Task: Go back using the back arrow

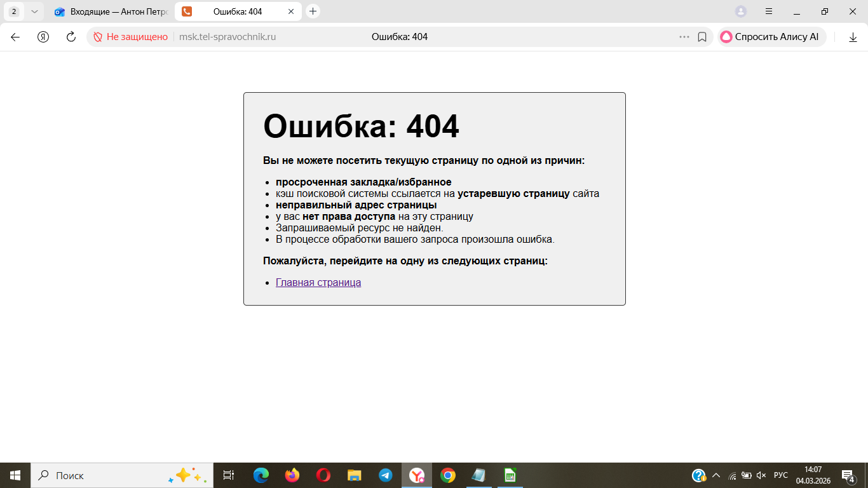Action: click(15, 37)
